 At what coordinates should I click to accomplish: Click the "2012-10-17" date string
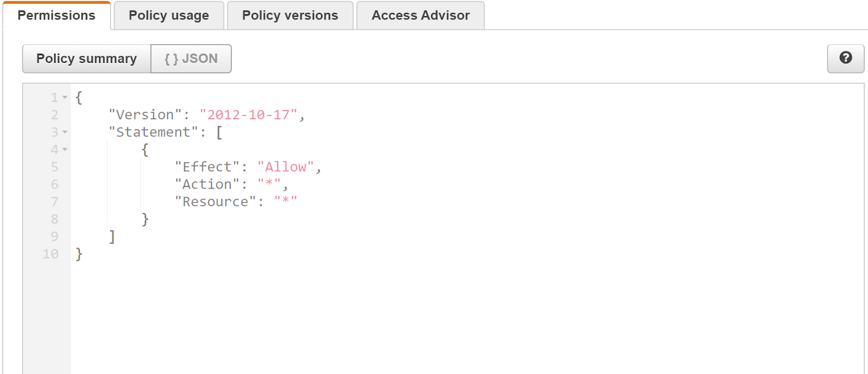coord(248,115)
